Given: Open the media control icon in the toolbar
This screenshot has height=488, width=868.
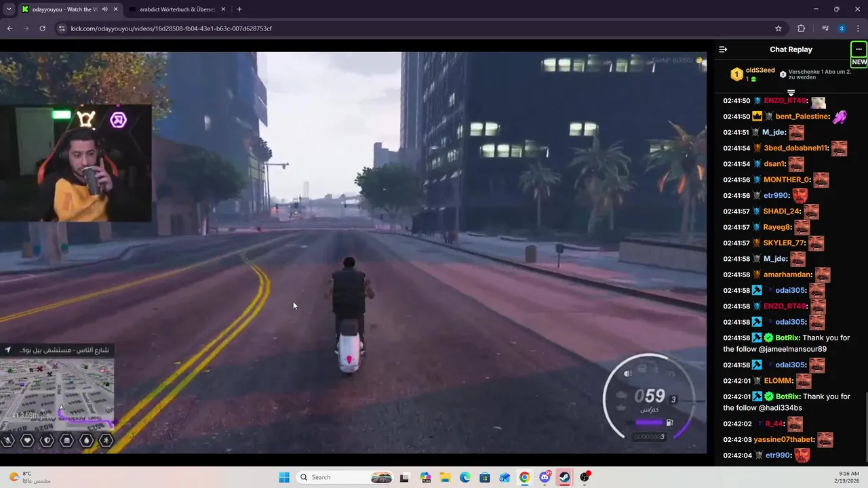Looking at the screenshot, I should [x=825, y=28].
